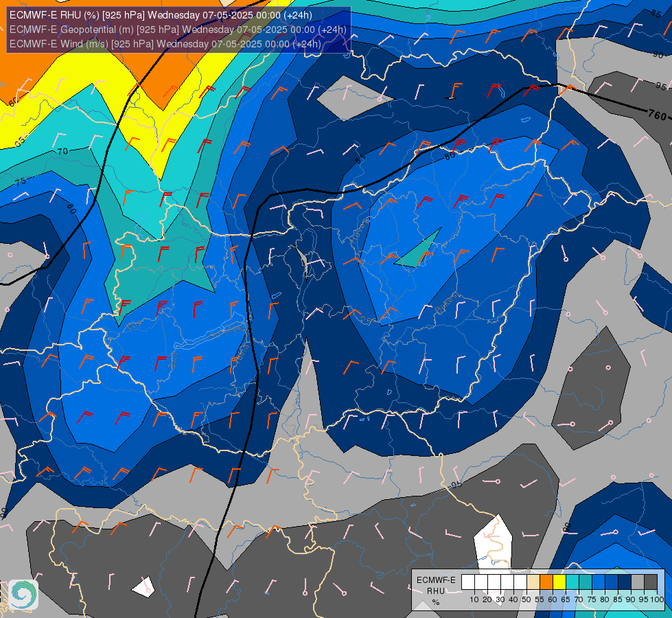Select the Pest county label on map
This screenshot has width=672, height=618.
click(369, 320)
